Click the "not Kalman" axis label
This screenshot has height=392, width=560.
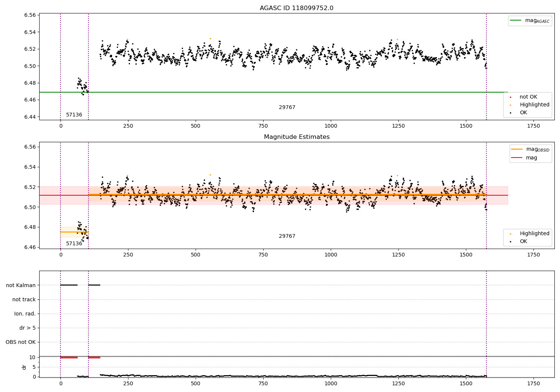point(21,285)
